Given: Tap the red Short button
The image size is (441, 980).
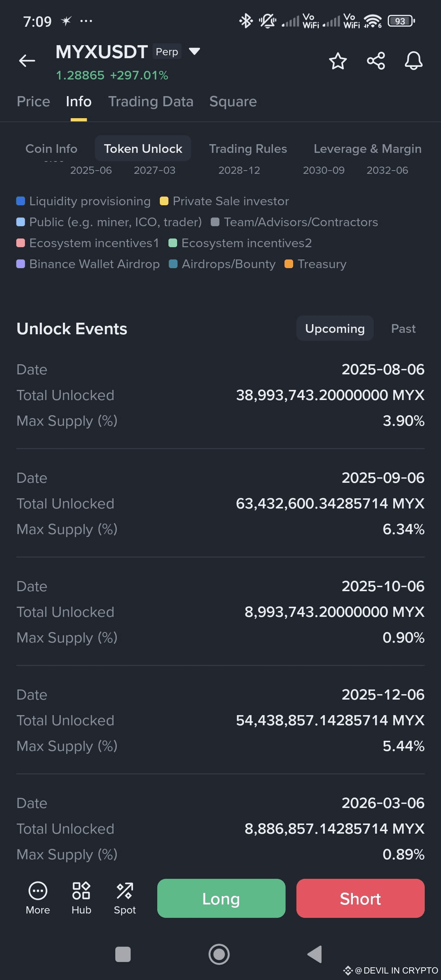Looking at the screenshot, I should 360,898.
